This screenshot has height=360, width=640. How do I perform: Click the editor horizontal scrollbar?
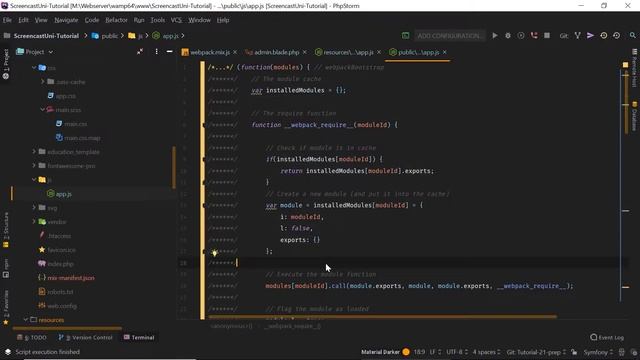(x=382, y=316)
